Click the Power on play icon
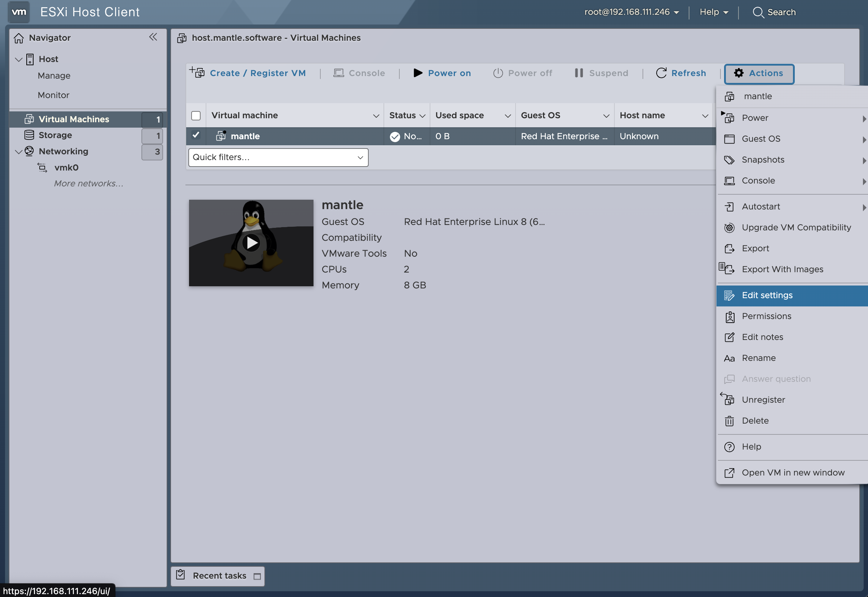This screenshot has width=868, height=597. [418, 73]
